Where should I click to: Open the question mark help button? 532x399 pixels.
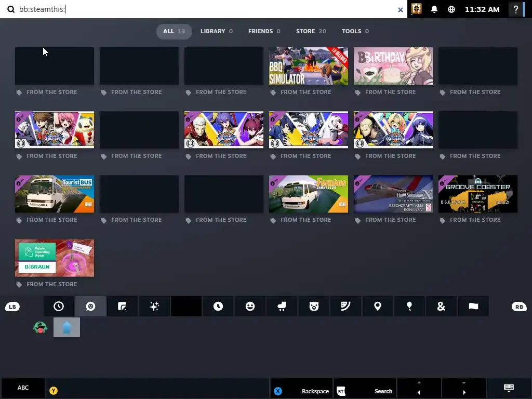(x=516, y=9)
